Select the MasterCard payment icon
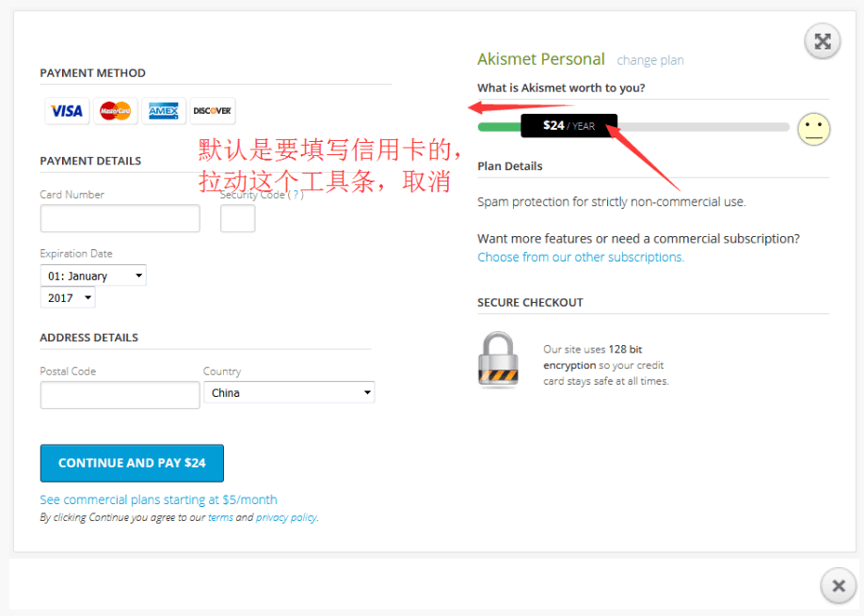 click(116, 111)
